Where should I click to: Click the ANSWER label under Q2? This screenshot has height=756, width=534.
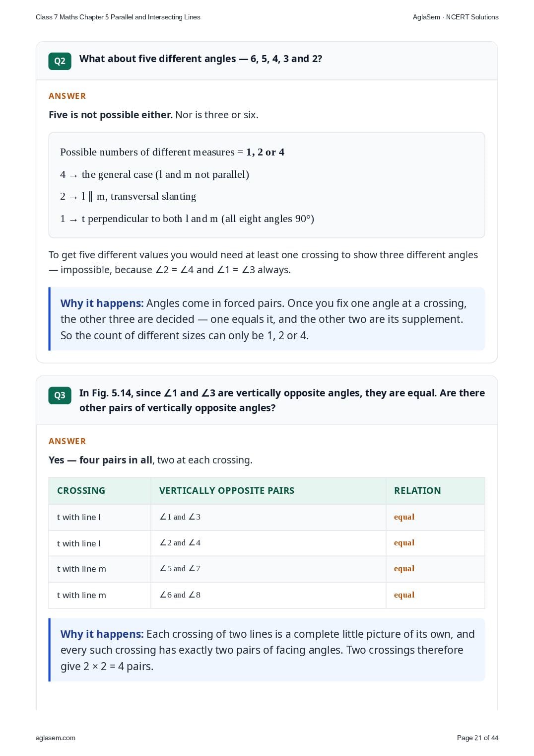click(x=67, y=96)
